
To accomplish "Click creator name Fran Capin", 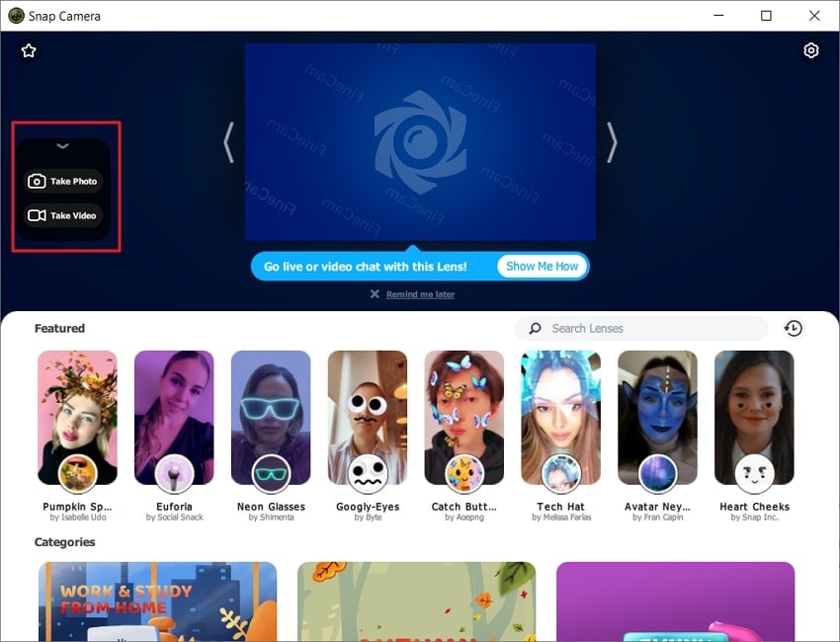I will click(663, 518).
